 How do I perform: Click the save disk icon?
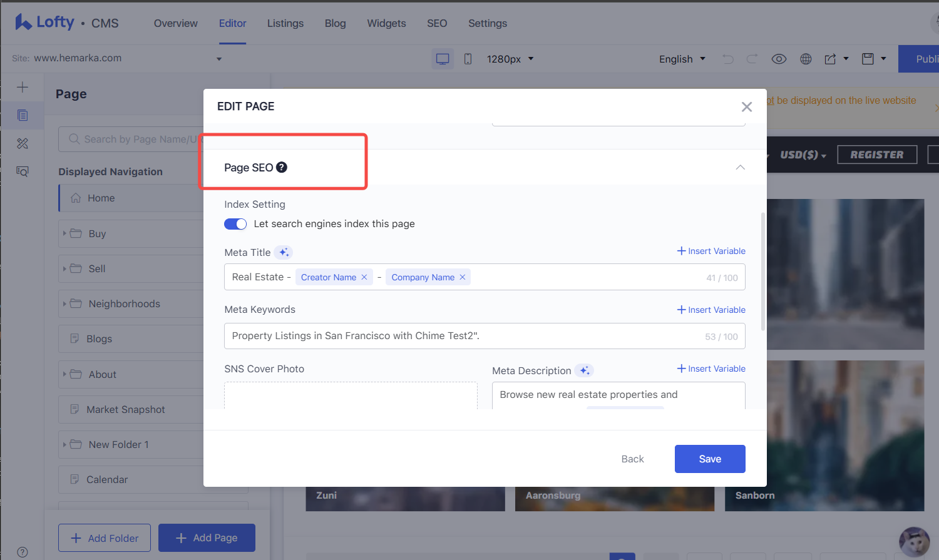tap(868, 59)
